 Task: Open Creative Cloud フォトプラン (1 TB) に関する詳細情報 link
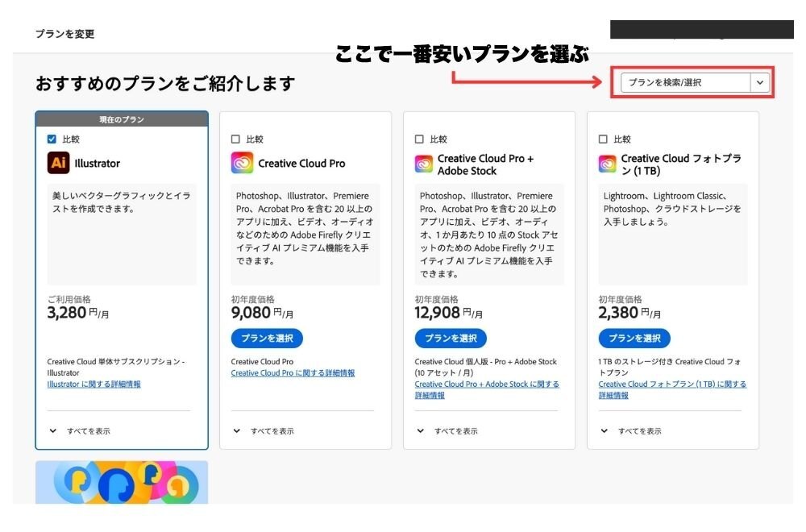pyautogui.click(x=672, y=389)
